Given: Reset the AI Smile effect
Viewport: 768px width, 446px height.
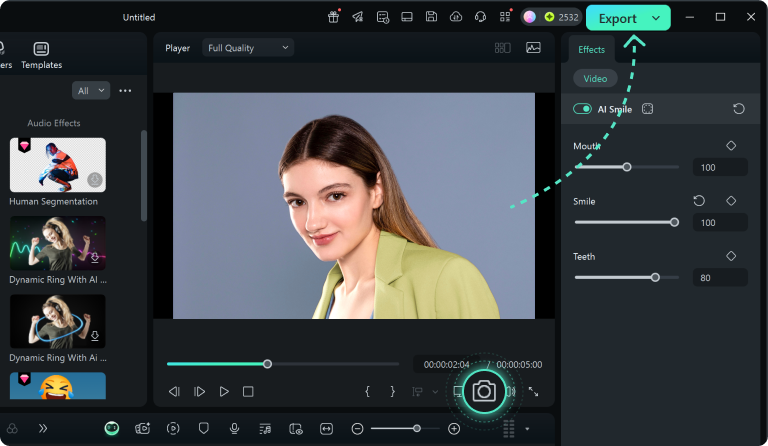Looking at the screenshot, I should 739,109.
